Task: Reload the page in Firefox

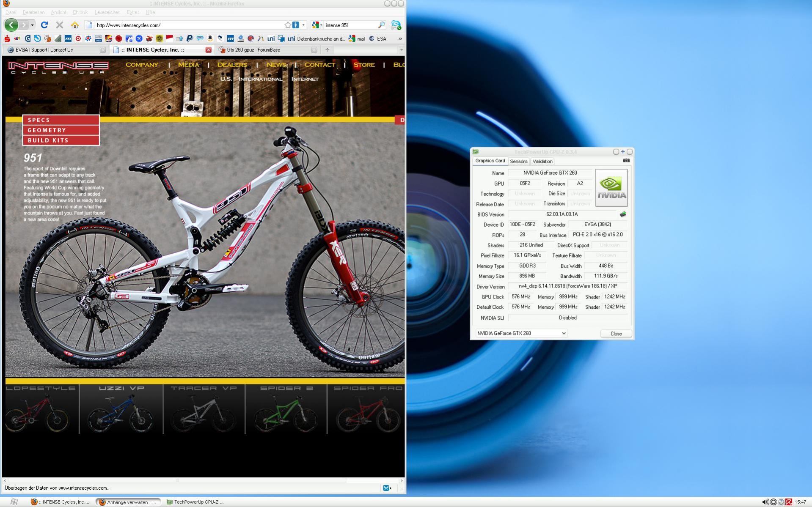Action: pyautogui.click(x=44, y=25)
